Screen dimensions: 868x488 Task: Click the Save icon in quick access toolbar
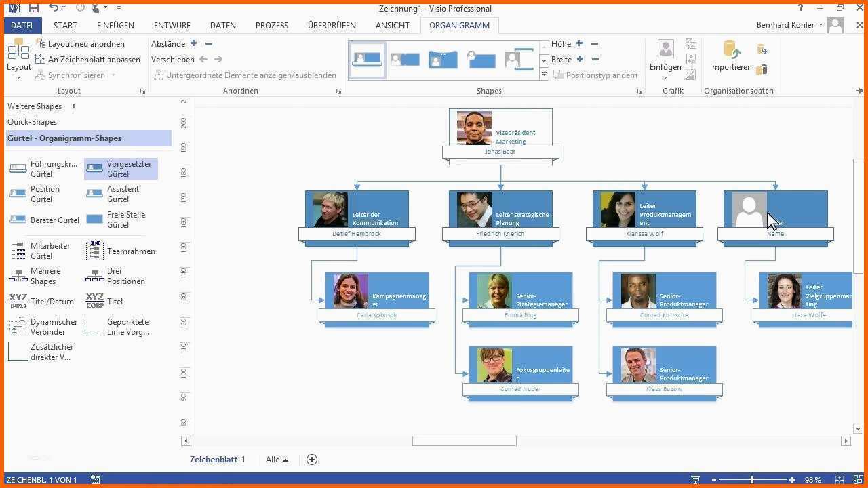tap(34, 8)
